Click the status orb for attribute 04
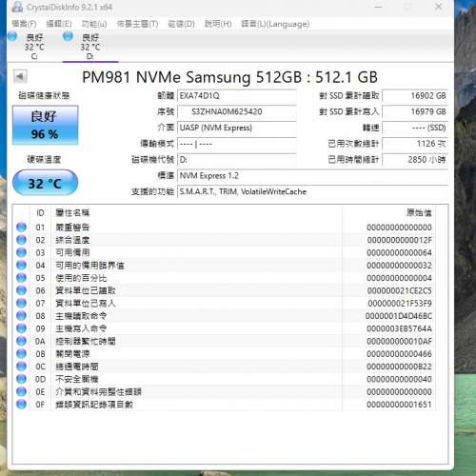476x476 pixels. 21,266
